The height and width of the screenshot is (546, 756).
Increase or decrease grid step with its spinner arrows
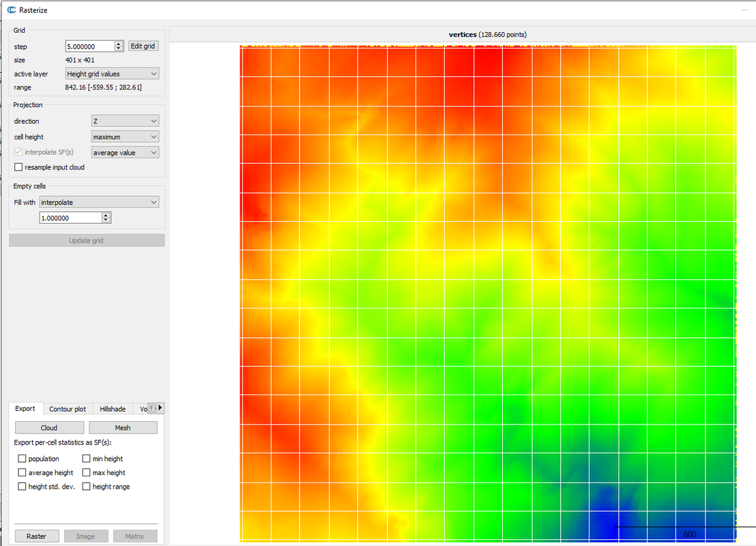tap(119, 46)
